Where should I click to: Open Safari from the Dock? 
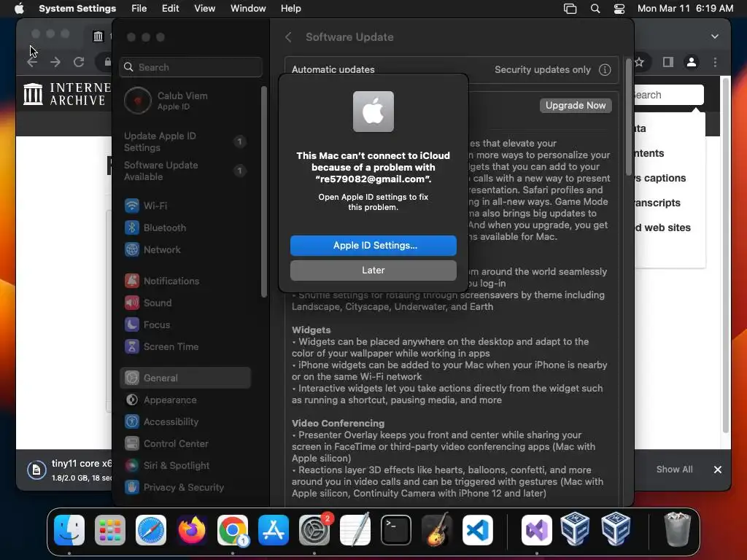[151, 530]
